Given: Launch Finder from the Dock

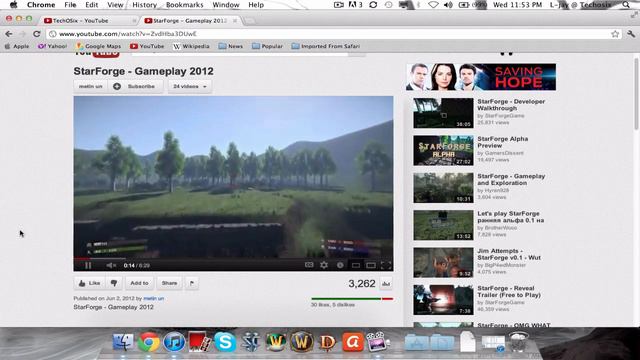Looking at the screenshot, I should coord(123,342).
